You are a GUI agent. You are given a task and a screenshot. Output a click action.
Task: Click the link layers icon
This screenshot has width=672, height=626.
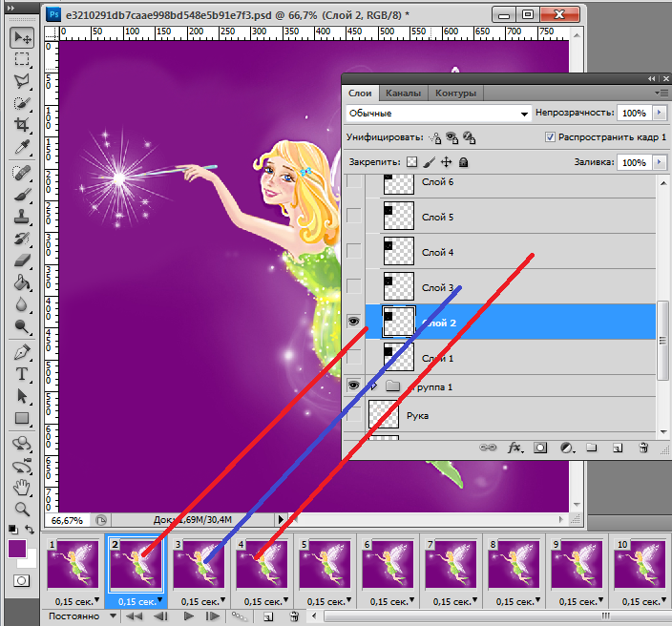pos(487,448)
